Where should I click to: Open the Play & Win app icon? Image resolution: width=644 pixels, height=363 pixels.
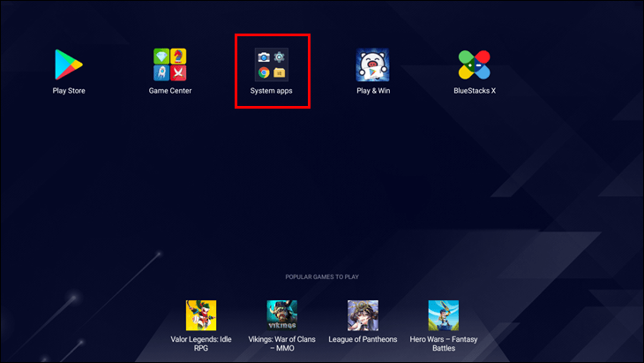tap(372, 64)
